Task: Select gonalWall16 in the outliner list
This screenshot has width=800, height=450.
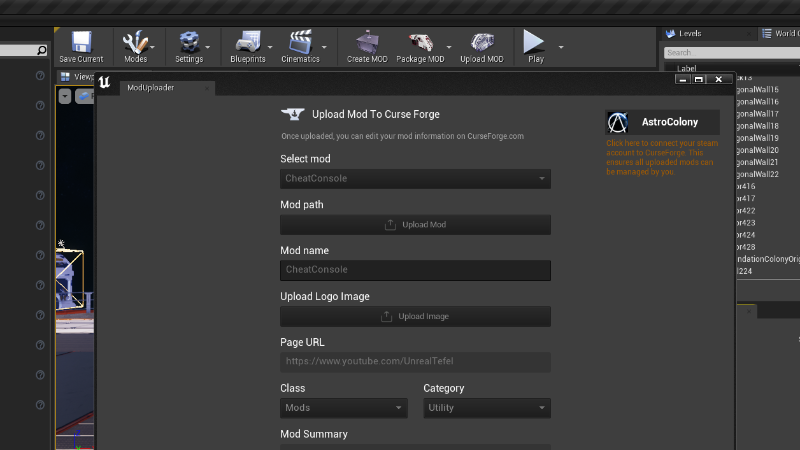Action: pos(758,102)
